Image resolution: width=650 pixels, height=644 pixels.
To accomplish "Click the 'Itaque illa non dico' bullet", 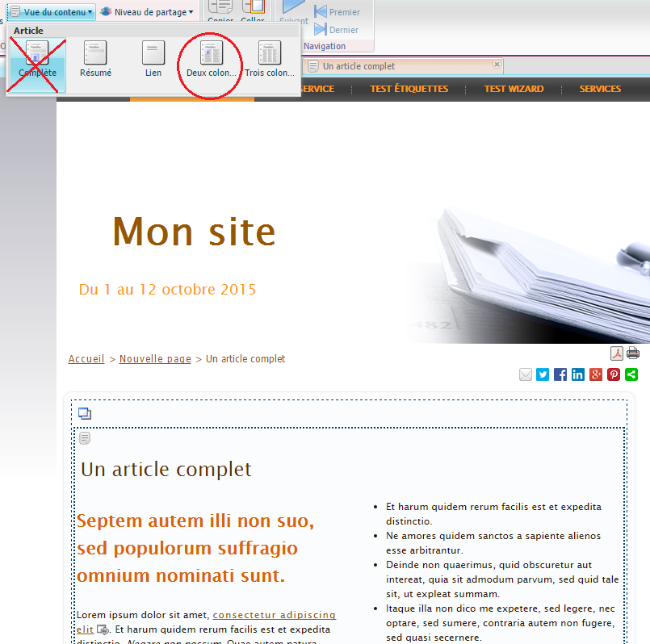I will point(501,623).
